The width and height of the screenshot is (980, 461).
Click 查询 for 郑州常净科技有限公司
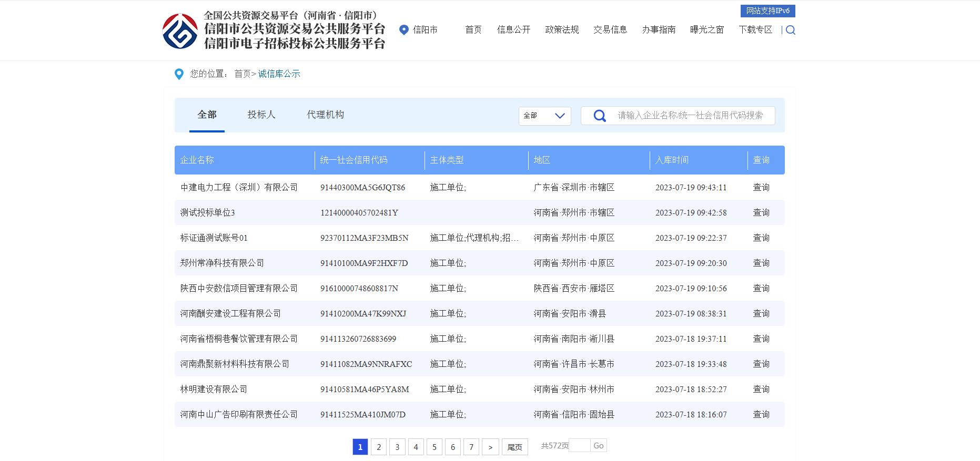point(761,263)
